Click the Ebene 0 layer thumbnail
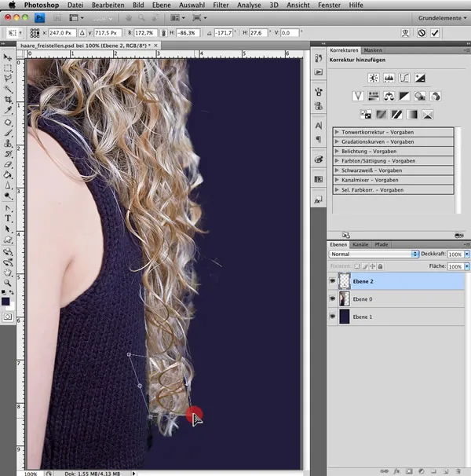This screenshot has width=471, height=476. [345, 298]
